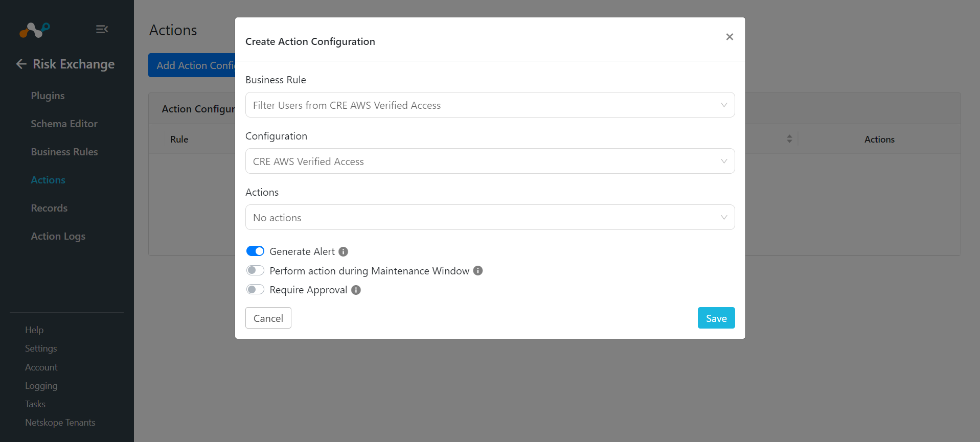The height and width of the screenshot is (442, 980).
Task: Show Require Approval info icon
Action: pos(356,290)
